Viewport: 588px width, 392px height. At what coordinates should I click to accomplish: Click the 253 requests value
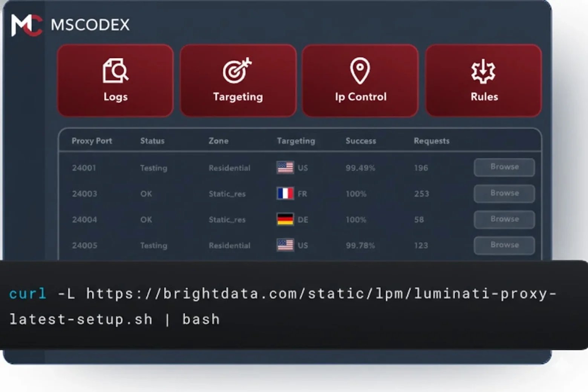pos(421,194)
